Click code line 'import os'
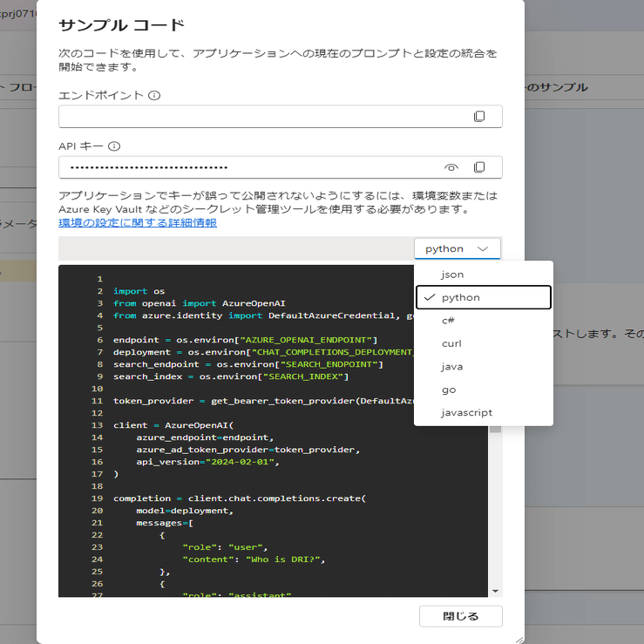644x644 pixels. tap(139, 291)
